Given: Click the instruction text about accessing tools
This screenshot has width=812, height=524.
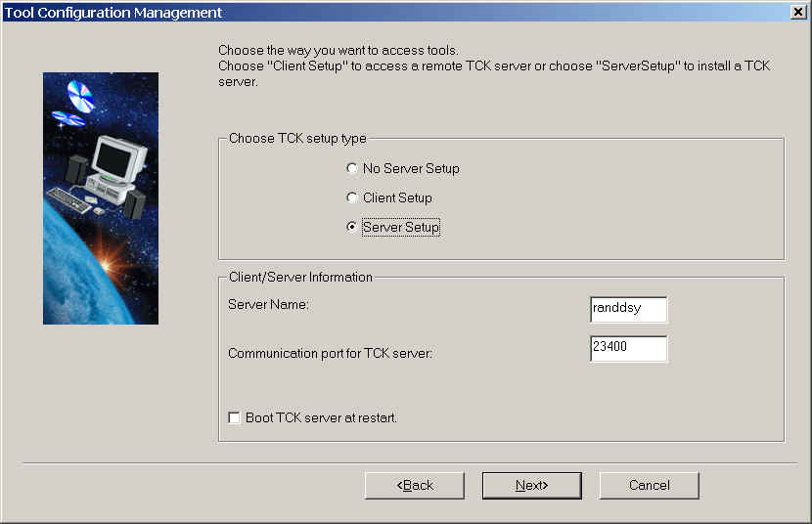Looking at the screenshot, I should click(x=495, y=65).
